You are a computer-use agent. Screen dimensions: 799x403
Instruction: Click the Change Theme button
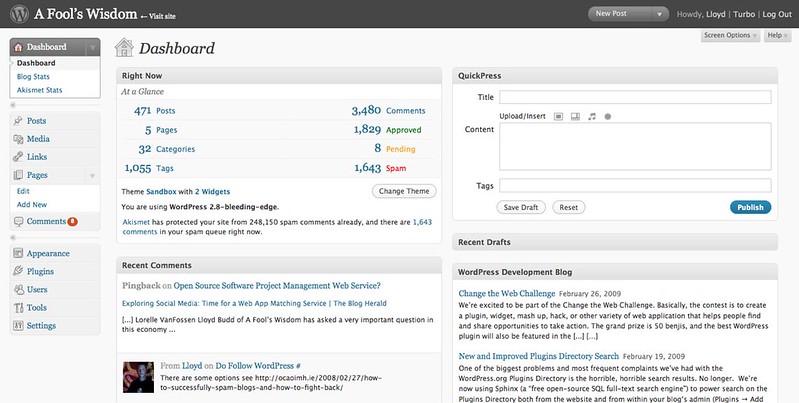[x=404, y=191]
